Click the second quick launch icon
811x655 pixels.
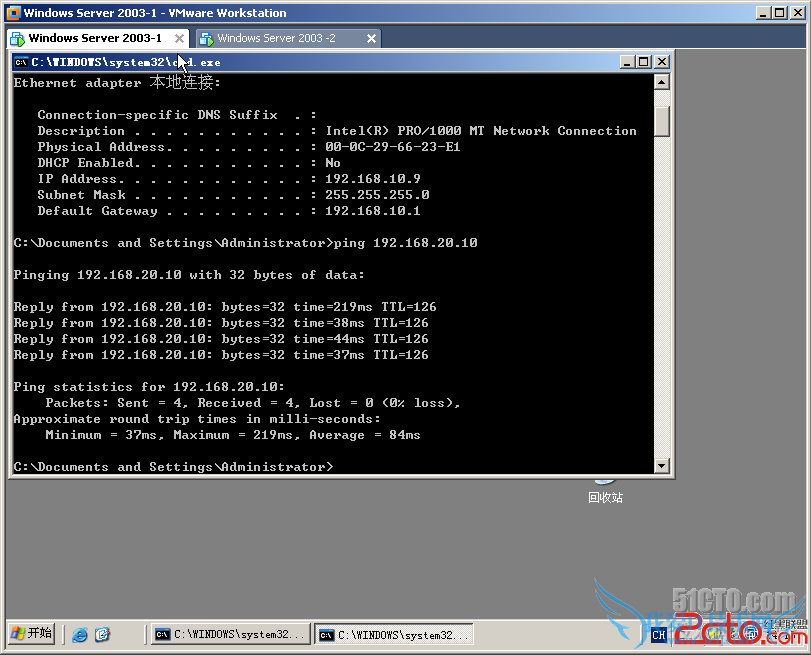(x=102, y=634)
